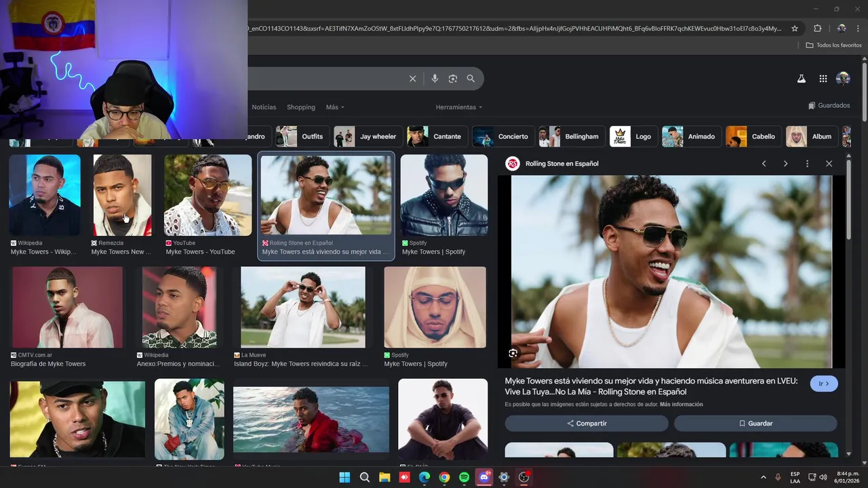Open Google Search Labs flask icon

[801, 79]
